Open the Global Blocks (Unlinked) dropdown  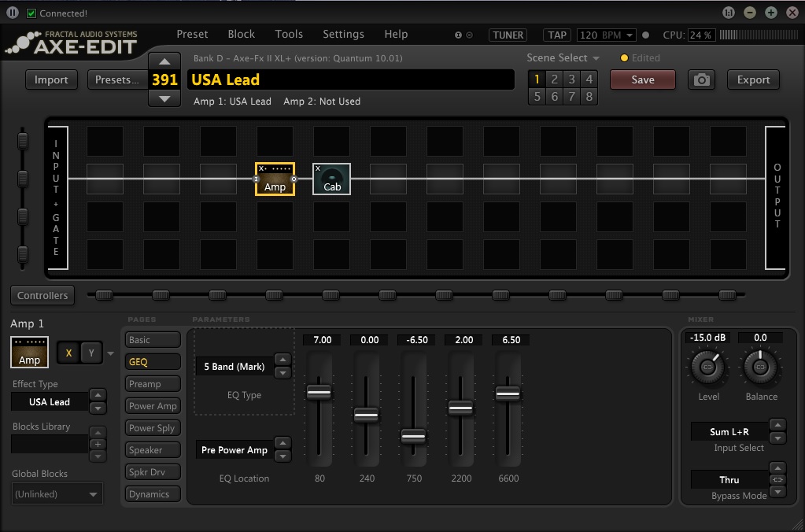pyautogui.click(x=57, y=494)
